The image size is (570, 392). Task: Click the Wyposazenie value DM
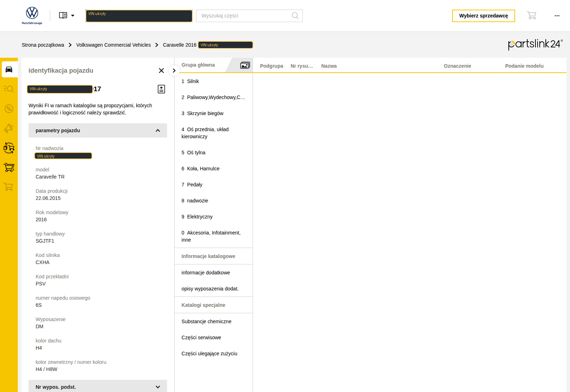point(40,326)
